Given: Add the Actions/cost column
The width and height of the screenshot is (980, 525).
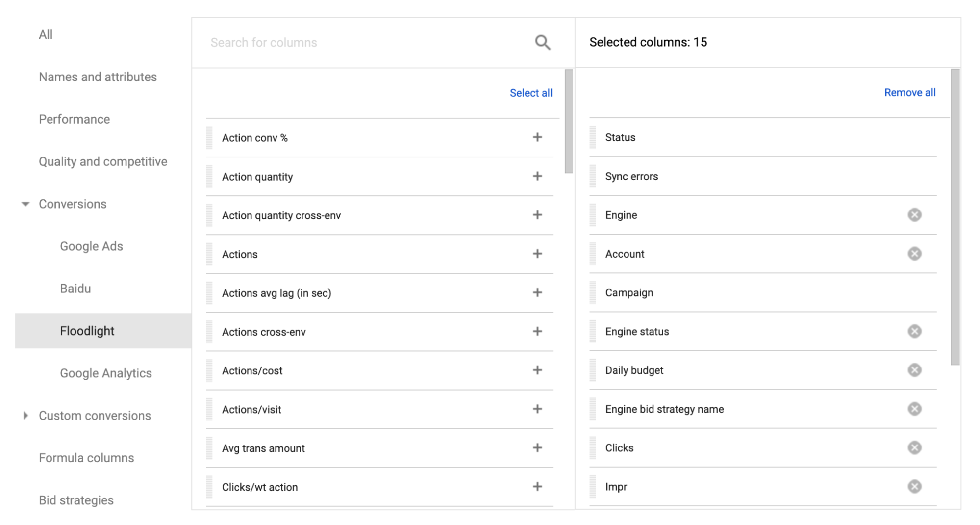Looking at the screenshot, I should click(x=537, y=370).
